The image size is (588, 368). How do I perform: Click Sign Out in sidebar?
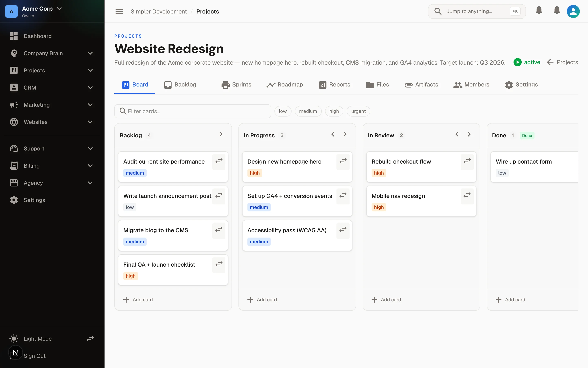[35, 356]
